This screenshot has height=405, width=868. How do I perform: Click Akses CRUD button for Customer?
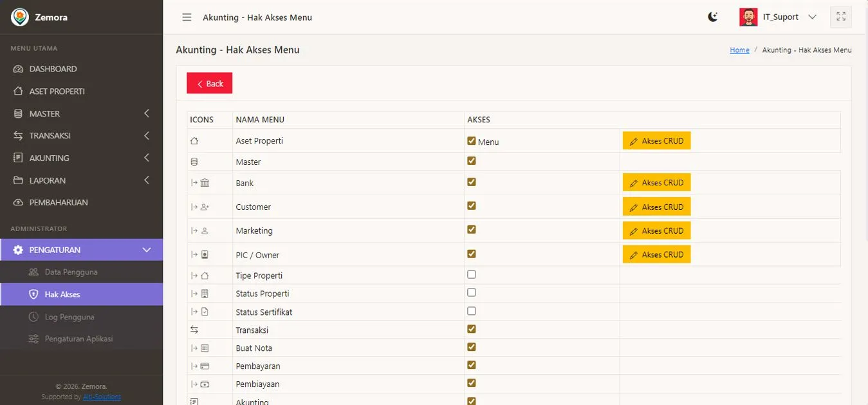(x=656, y=207)
